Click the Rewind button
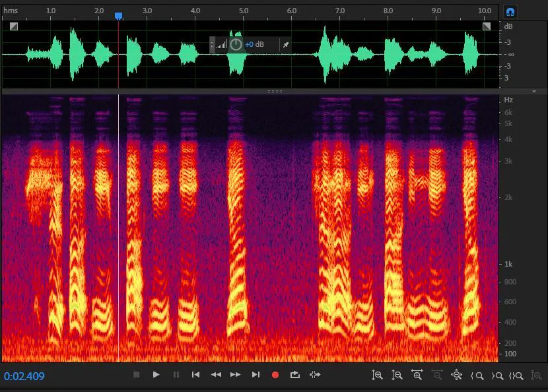 pos(216,375)
